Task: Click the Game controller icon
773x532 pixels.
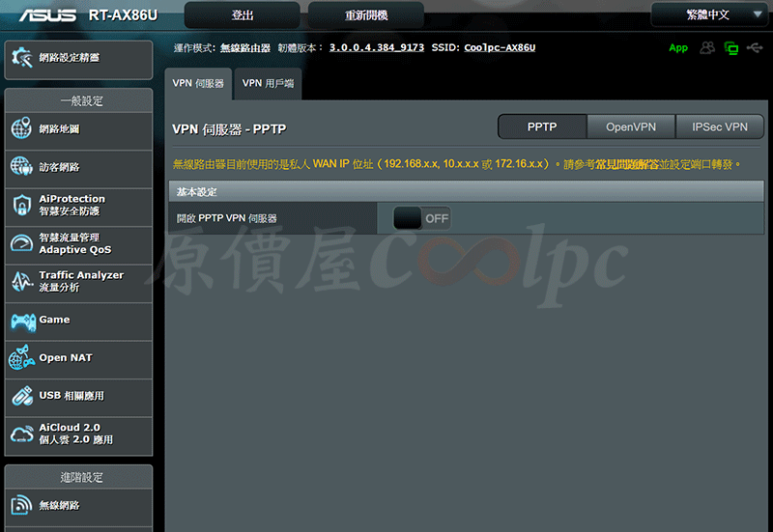Action: point(22,322)
